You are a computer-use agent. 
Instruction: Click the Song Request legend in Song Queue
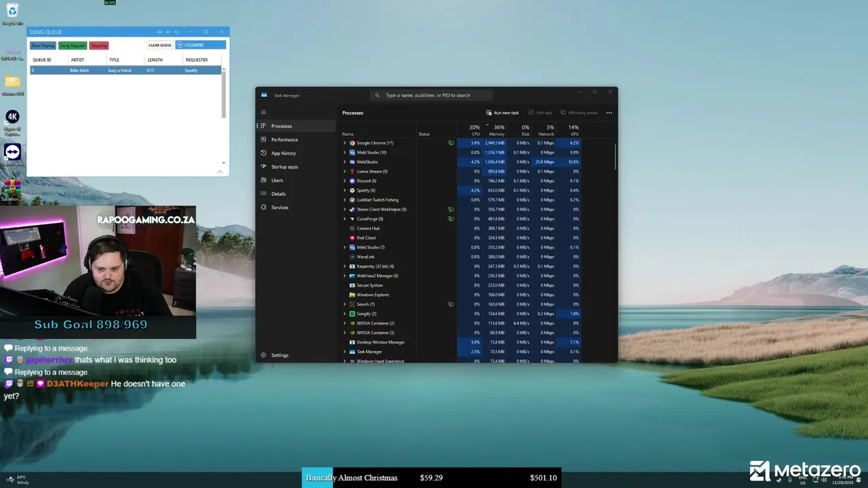(x=73, y=45)
